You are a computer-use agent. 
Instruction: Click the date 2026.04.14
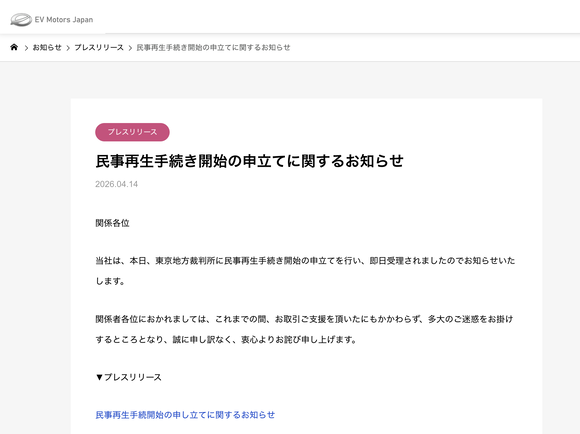tap(117, 184)
